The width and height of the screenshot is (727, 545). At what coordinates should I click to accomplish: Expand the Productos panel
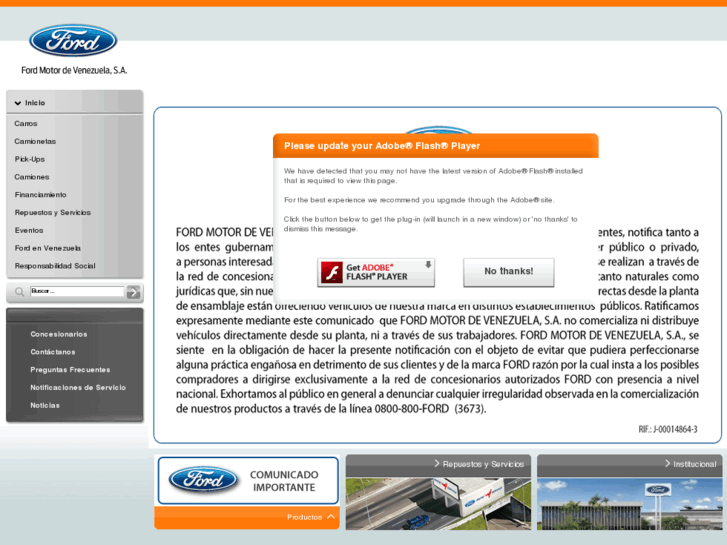247,517
